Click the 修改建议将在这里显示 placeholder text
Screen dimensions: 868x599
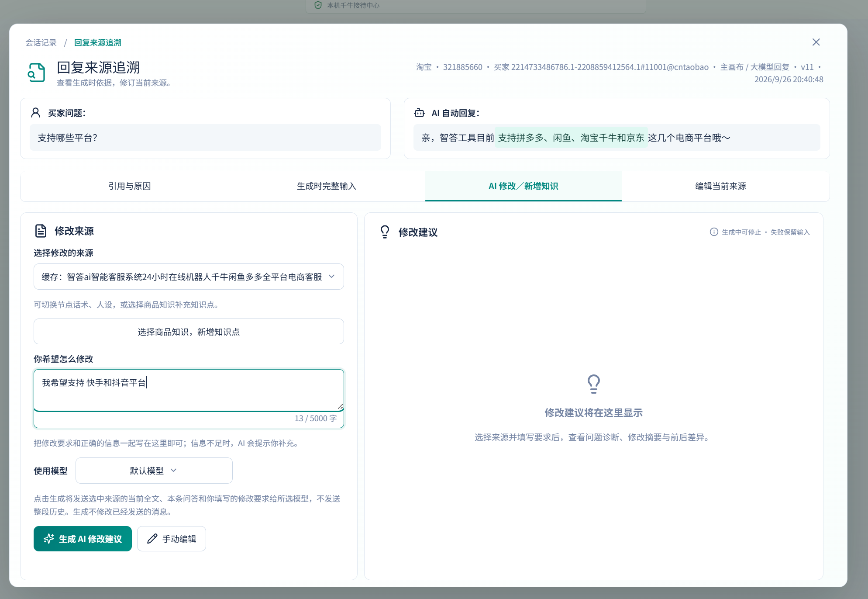(593, 413)
